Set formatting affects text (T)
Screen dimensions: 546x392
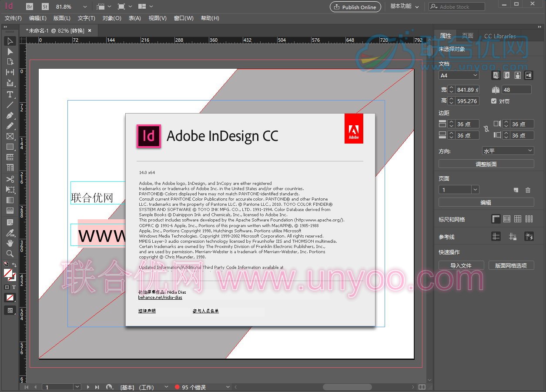pyautogui.click(x=14, y=287)
